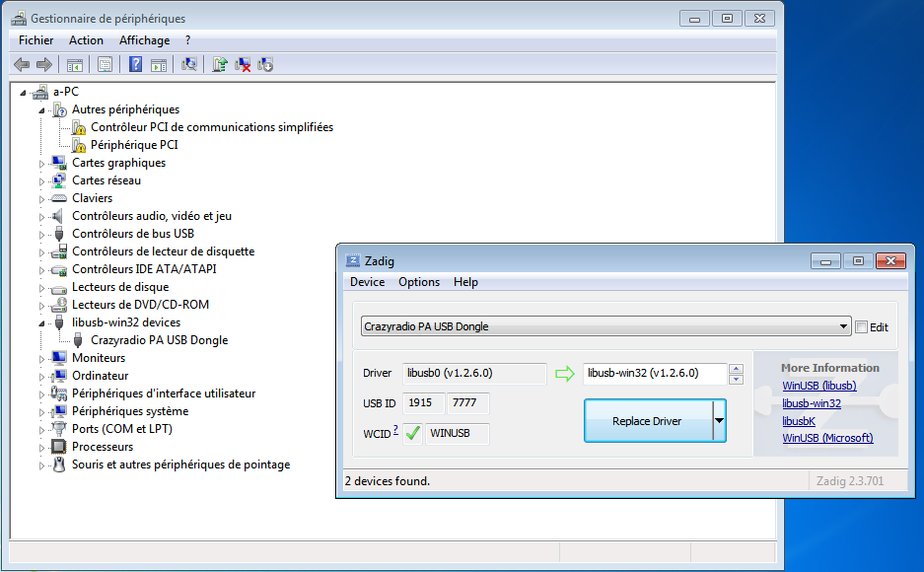Screen dimensions: 924x572
Task: Click the device icon next to Crazyradio PA USB Dongle
Action: click(x=78, y=340)
